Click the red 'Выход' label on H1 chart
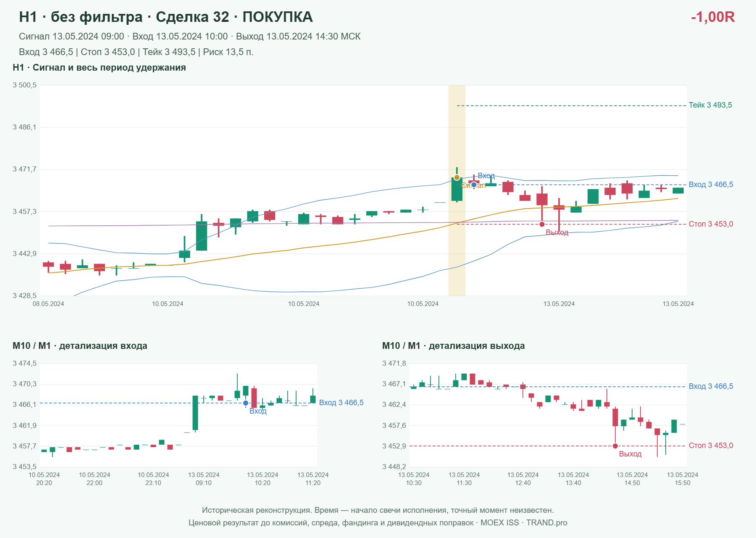Image resolution: width=756 pixels, height=538 pixels. pyautogui.click(x=557, y=232)
